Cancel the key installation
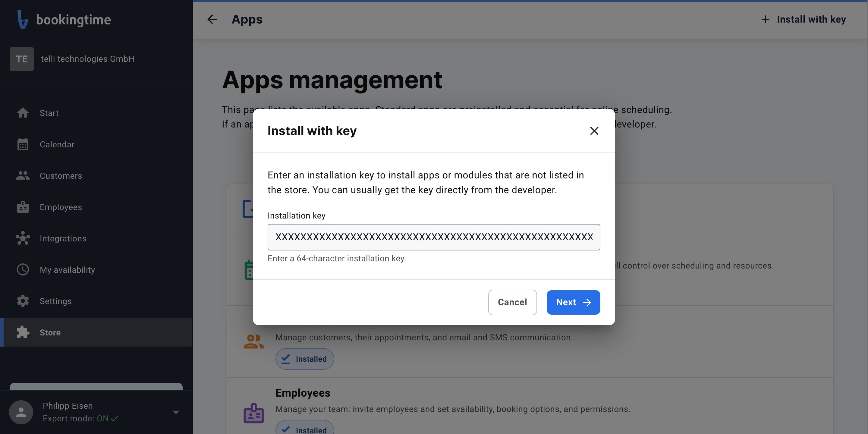The width and height of the screenshot is (868, 434). coord(512,302)
